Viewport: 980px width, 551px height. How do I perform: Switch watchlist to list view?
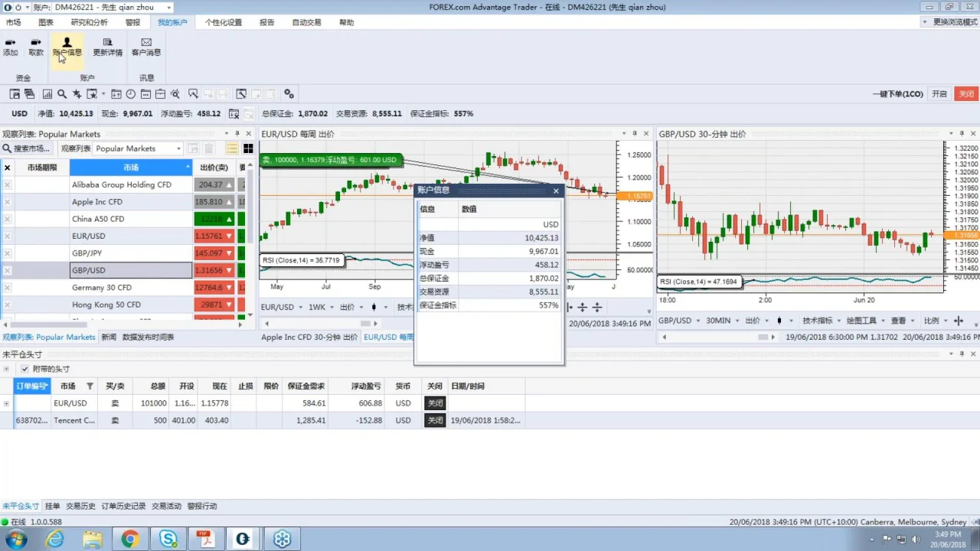click(x=232, y=148)
